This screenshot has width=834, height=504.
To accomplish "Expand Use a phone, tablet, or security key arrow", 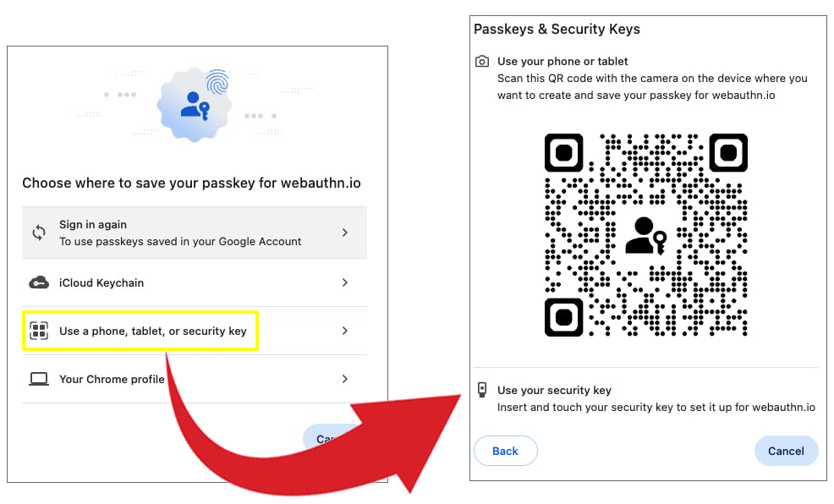I will tap(345, 331).
